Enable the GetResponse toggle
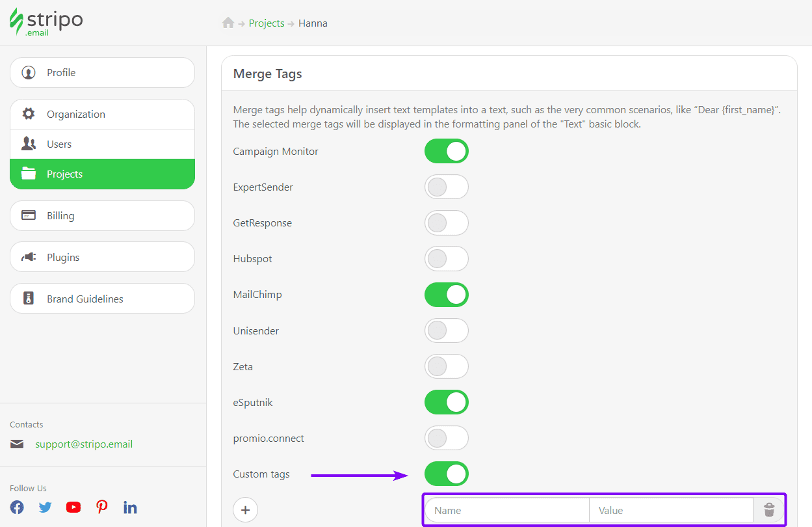 click(x=446, y=223)
